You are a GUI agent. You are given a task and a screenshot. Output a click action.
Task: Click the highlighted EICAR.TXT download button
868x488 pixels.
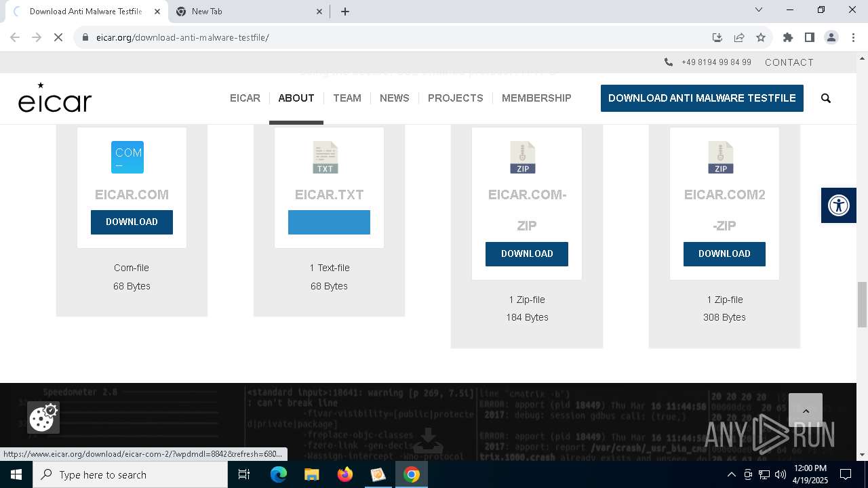tap(329, 222)
